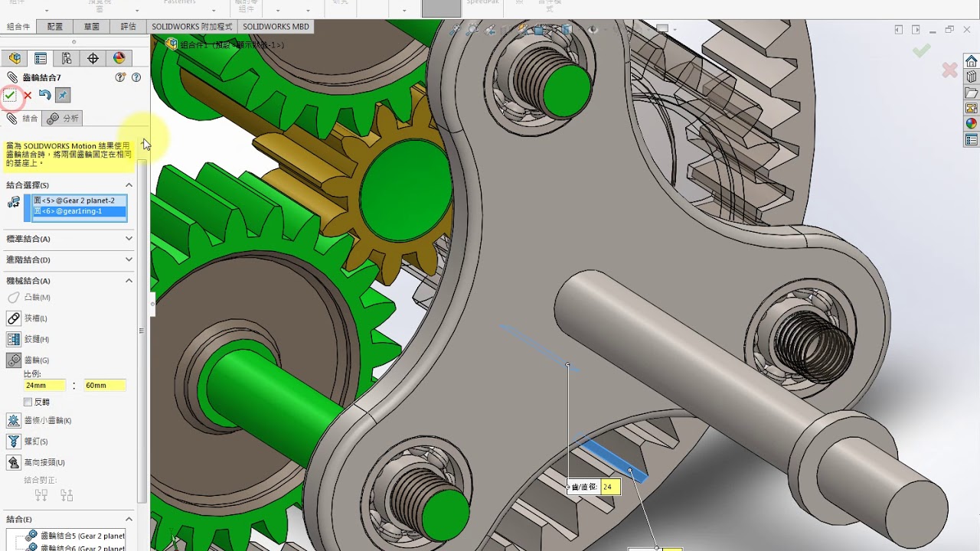Open the 配置 ribbon tab
Screen dimensions: 980x551
(x=55, y=26)
